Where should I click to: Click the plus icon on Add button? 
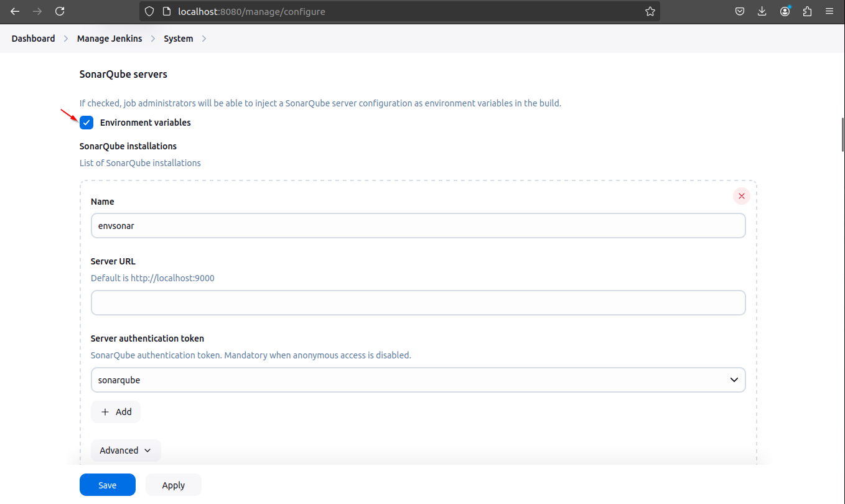(x=105, y=412)
